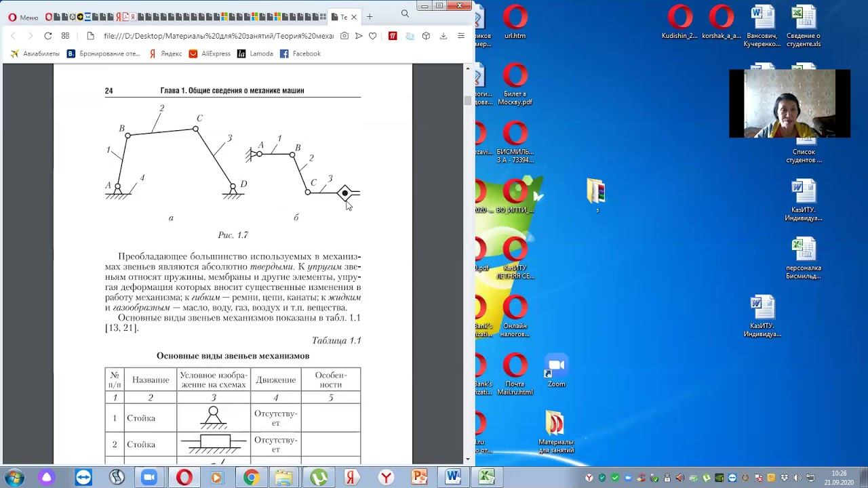868x488 pixels.
Task: Switch to Excel in the taskbar
Action: [487, 477]
